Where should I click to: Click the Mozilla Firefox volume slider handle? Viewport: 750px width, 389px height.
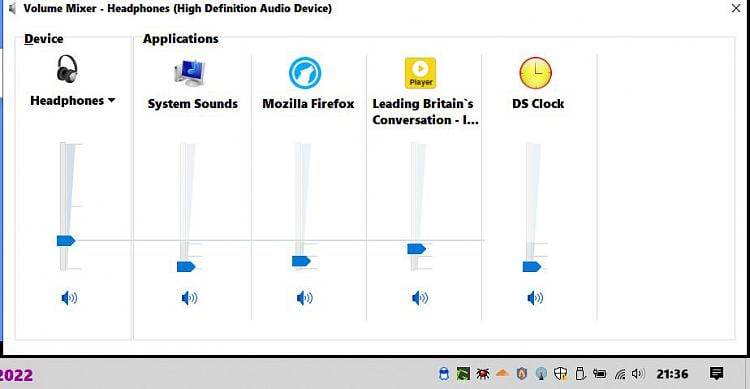pyautogui.click(x=301, y=261)
